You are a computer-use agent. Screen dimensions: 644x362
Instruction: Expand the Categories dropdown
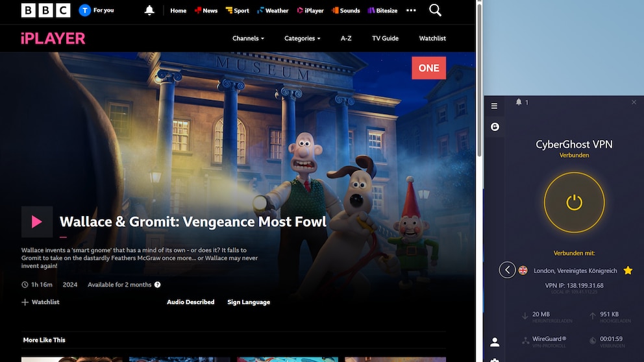click(303, 38)
